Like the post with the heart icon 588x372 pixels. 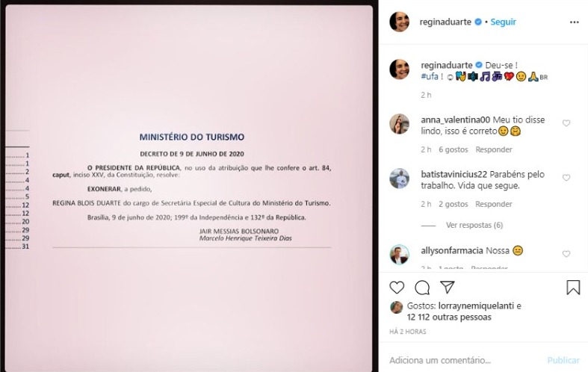[397, 288]
